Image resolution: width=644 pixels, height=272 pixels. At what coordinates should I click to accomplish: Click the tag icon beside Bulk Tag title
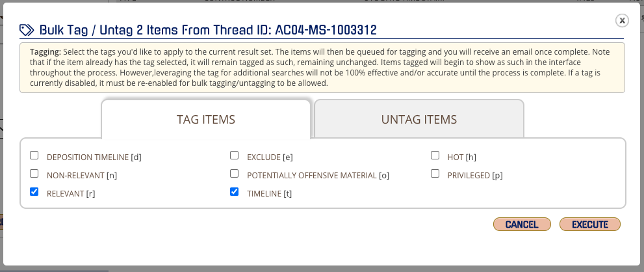click(27, 30)
